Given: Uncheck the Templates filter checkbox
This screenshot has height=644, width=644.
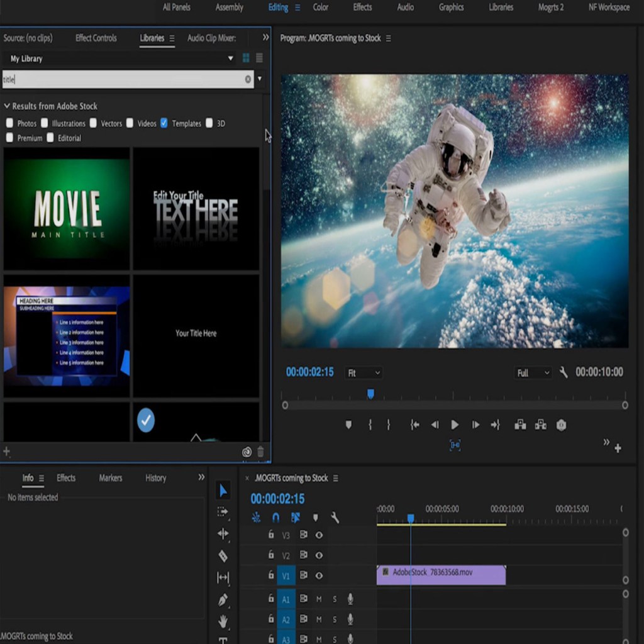Looking at the screenshot, I should coord(164,123).
